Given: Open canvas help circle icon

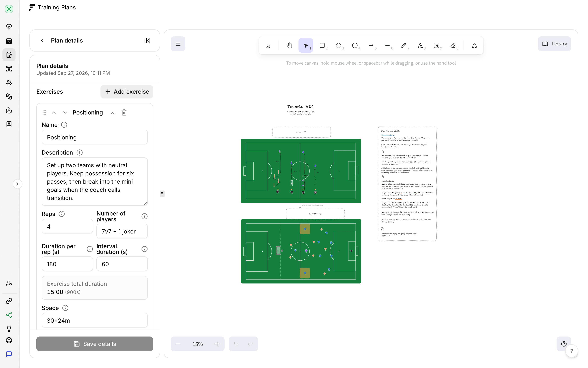Looking at the screenshot, I should point(564,344).
